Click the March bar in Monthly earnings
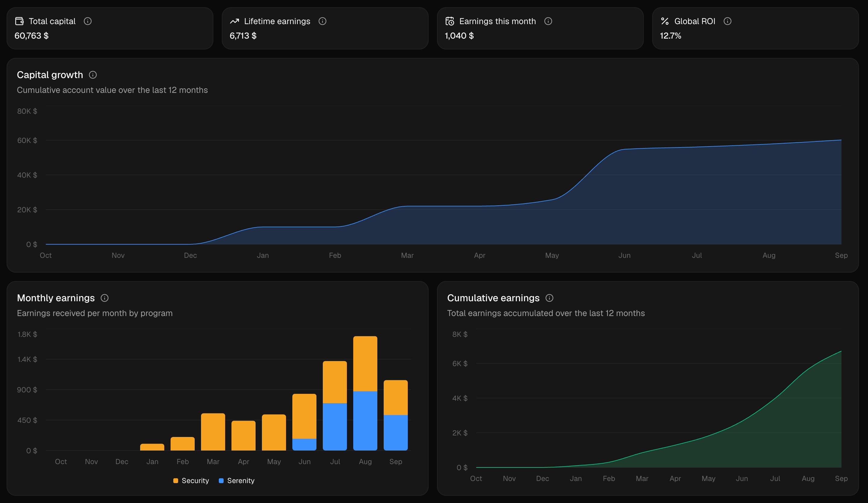Screen dimensions: 868x503 pos(213,432)
